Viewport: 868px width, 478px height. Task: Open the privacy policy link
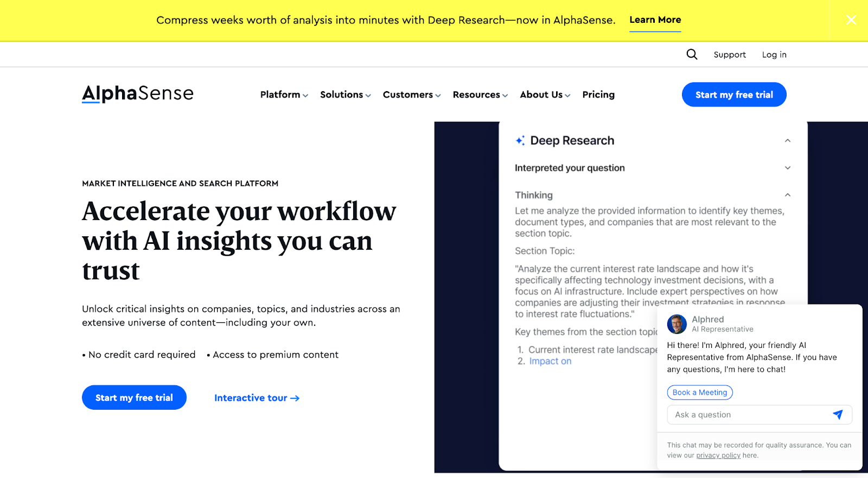click(718, 455)
